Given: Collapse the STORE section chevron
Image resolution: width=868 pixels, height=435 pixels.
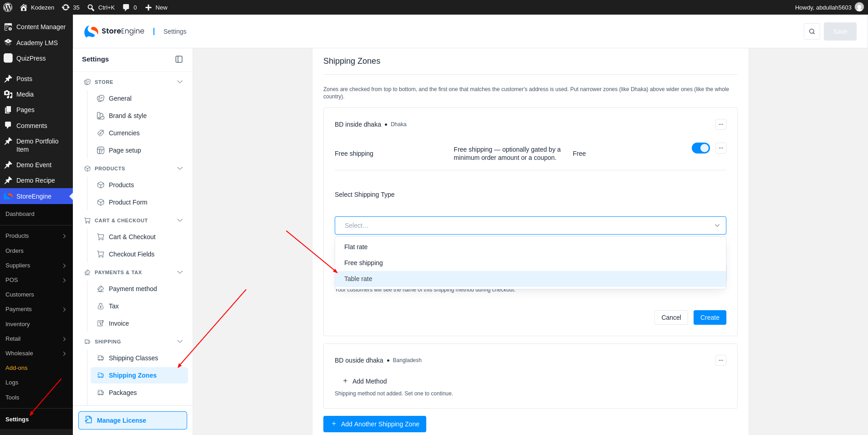Looking at the screenshot, I should tap(180, 82).
